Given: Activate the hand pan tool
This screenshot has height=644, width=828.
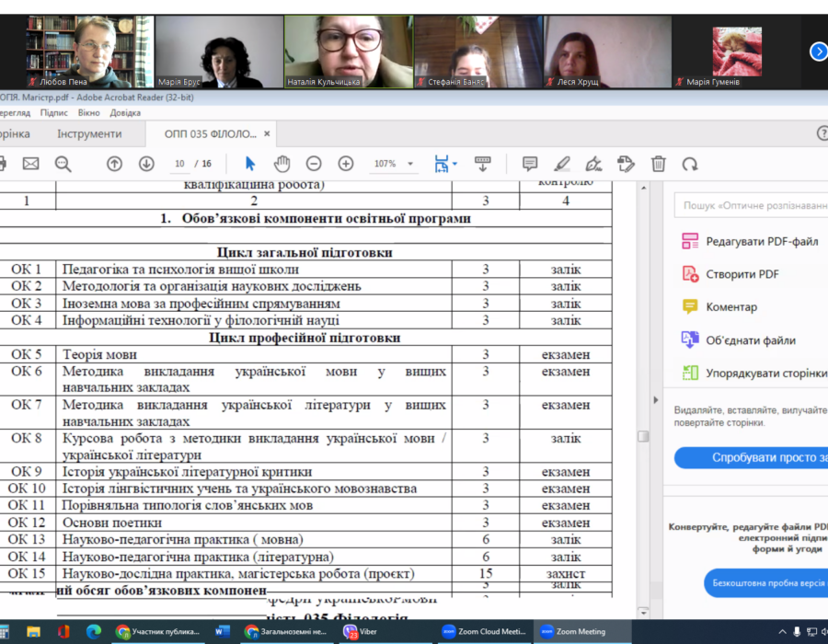Looking at the screenshot, I should [x=282, y=164].
